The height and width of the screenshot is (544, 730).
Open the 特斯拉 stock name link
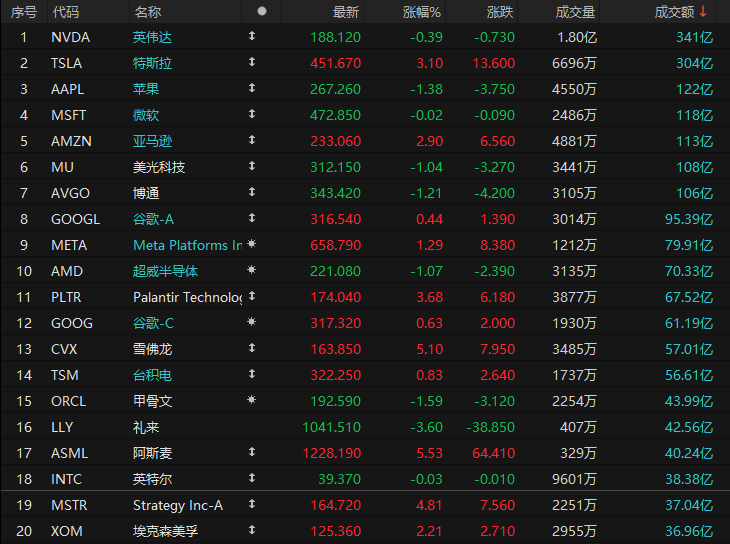click(x=152, y=63)
